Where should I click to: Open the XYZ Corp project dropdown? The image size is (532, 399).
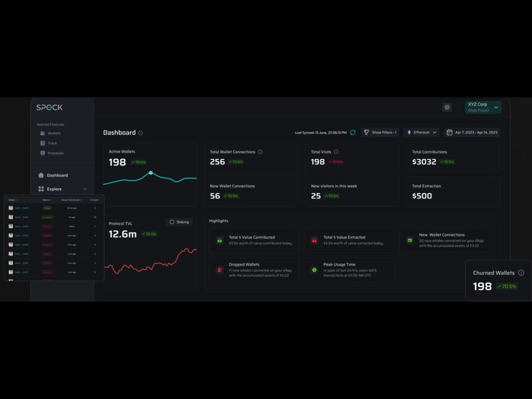tap(483, 107)
